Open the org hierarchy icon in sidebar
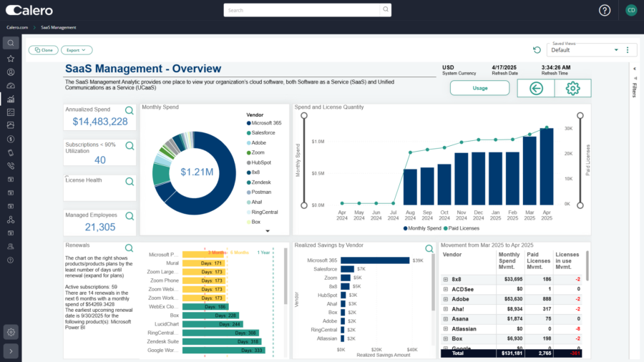 [11, 220]
